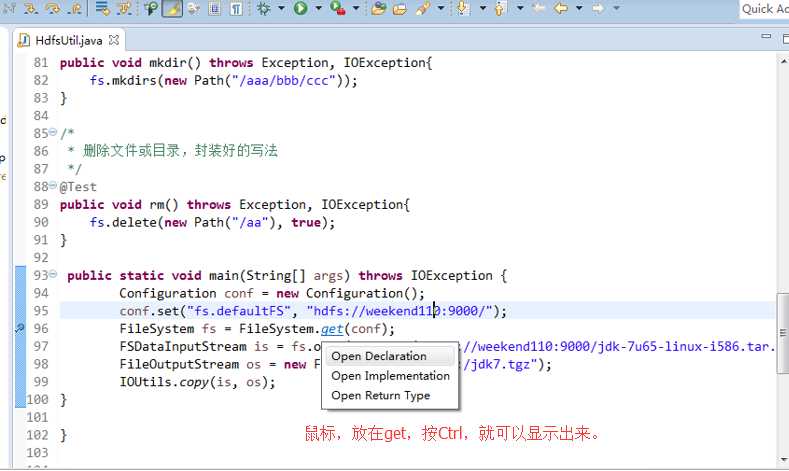Image resolution: width=789 pixels, height=471 pixels.
Task: Click the Step Return debug icon
Action: [74, 8]
